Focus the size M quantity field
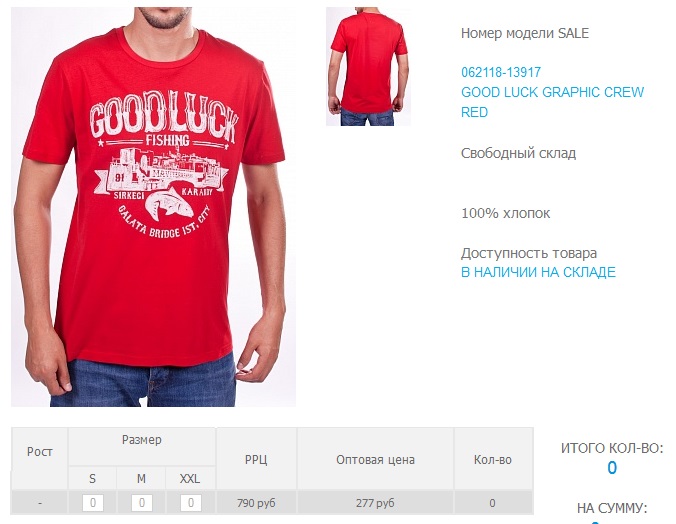The height and width of the screenshot is (524, 676). [142, 503]
